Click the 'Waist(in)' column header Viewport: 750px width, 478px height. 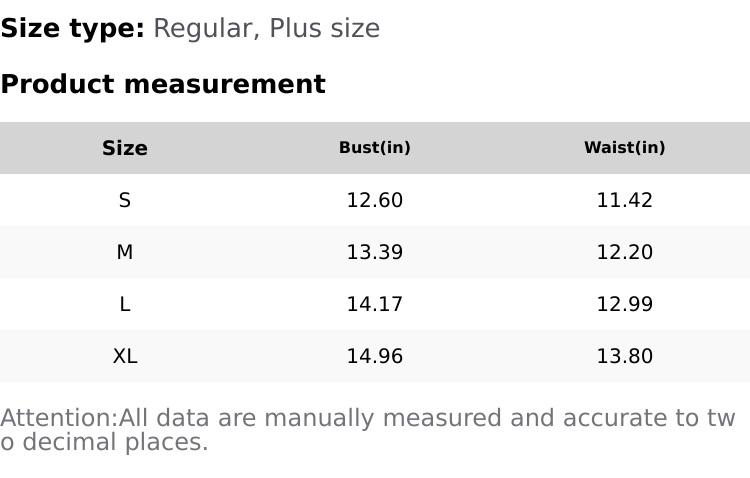point(624,148)
